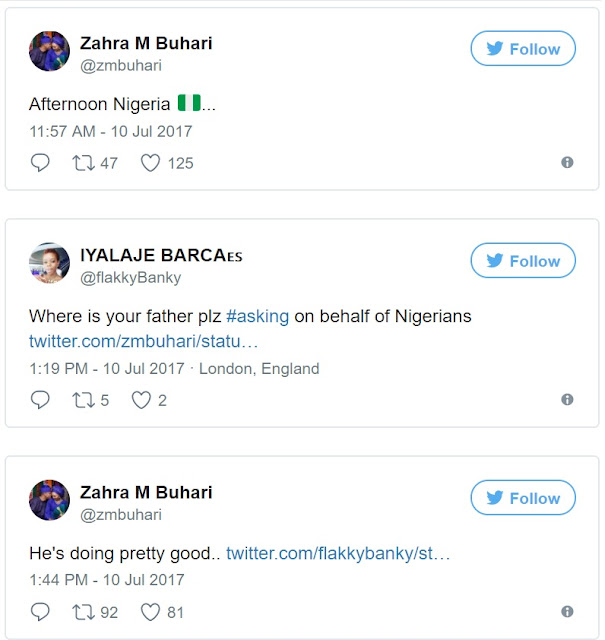Viewport: 605px width, 640px height.
Task: Like the "Afternoon Nigeria" tweet
Action: [x=150, y=162]
